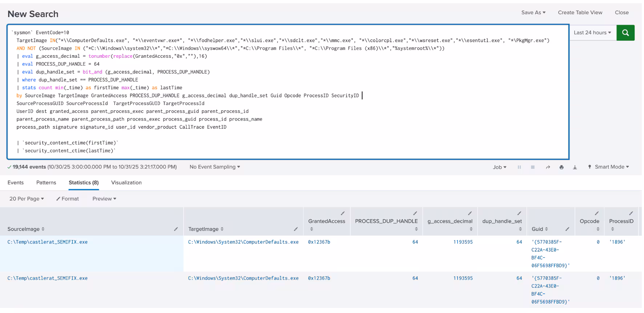Click the share job arrow icon
The image size is (644, 313).
[548, 167]
